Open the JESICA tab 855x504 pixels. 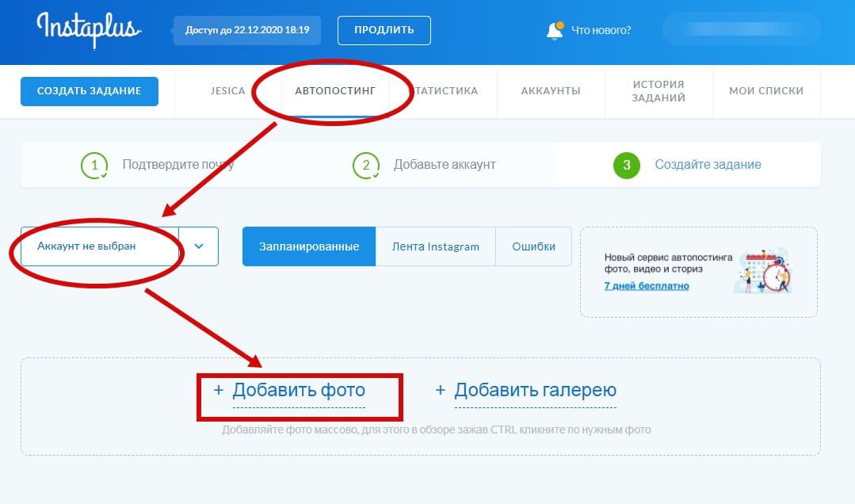[228, 91]
